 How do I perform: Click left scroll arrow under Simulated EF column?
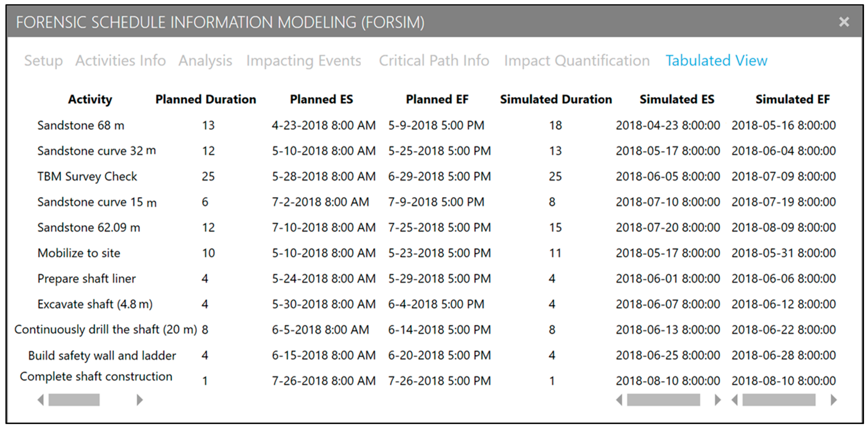tap(735, 400)
